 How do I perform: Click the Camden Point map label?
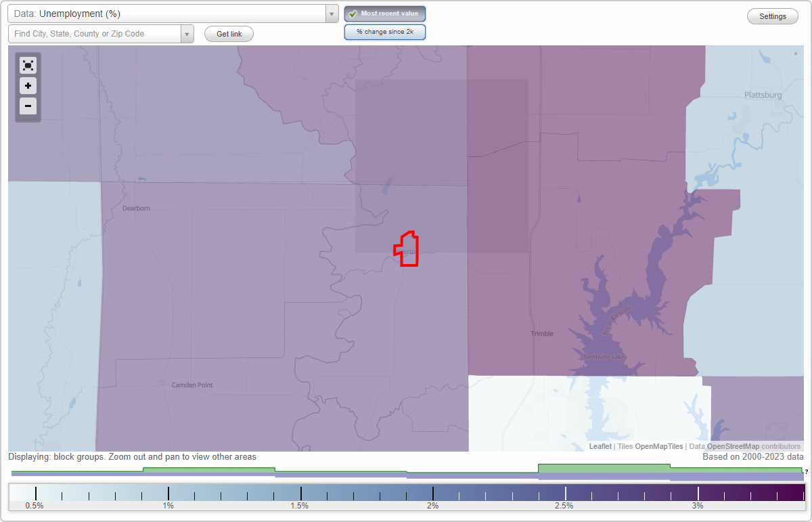point(192,385)
